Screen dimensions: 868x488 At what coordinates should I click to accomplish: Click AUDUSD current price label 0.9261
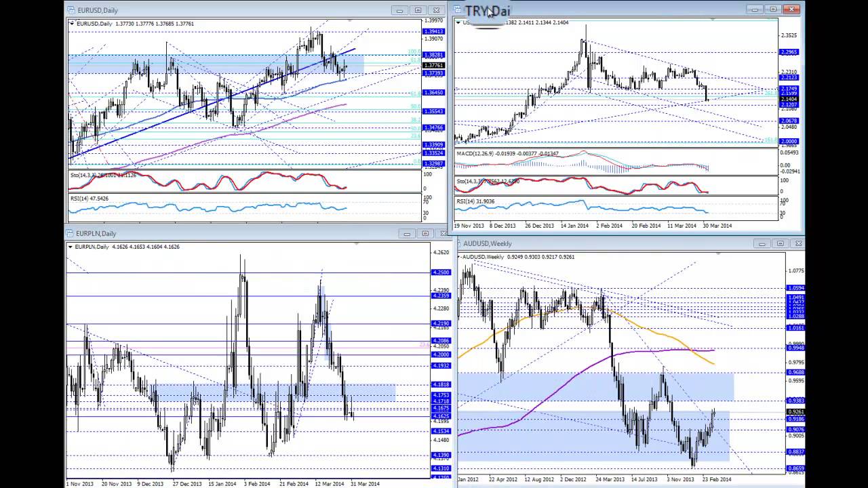(x=795, y=412)
